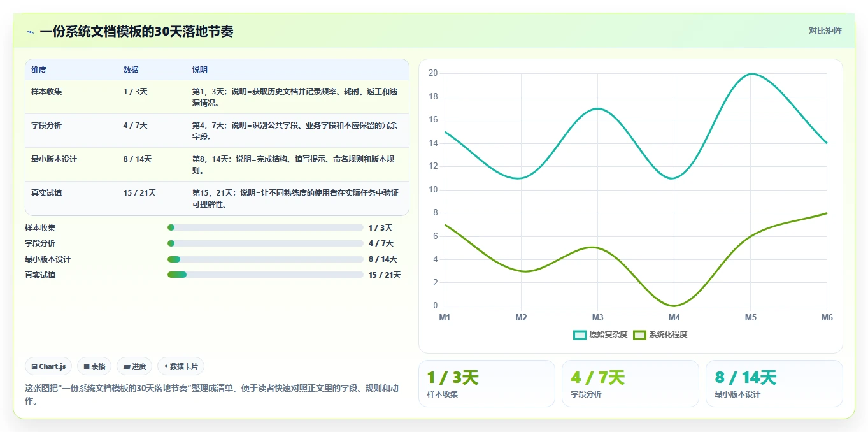The height and width of the screenshot is (432, 868).
Task: Click the M6 label on the x-axis
Action: [x=827, y=317]
